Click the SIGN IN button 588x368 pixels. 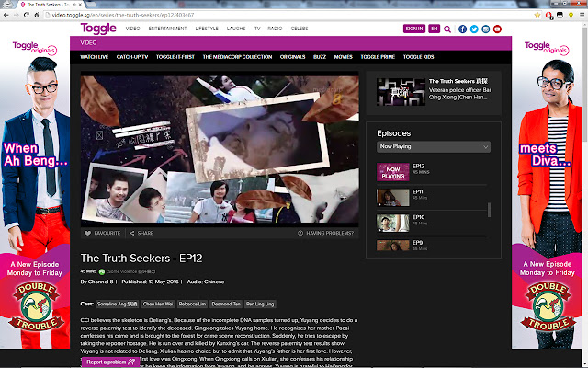pyautogui.click(x=414, y=29)
